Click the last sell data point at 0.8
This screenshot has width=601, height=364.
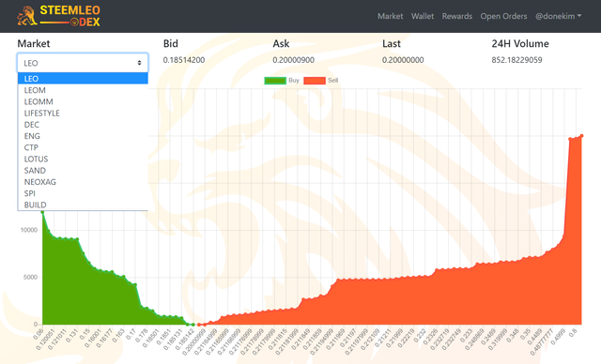coord(581,136)
